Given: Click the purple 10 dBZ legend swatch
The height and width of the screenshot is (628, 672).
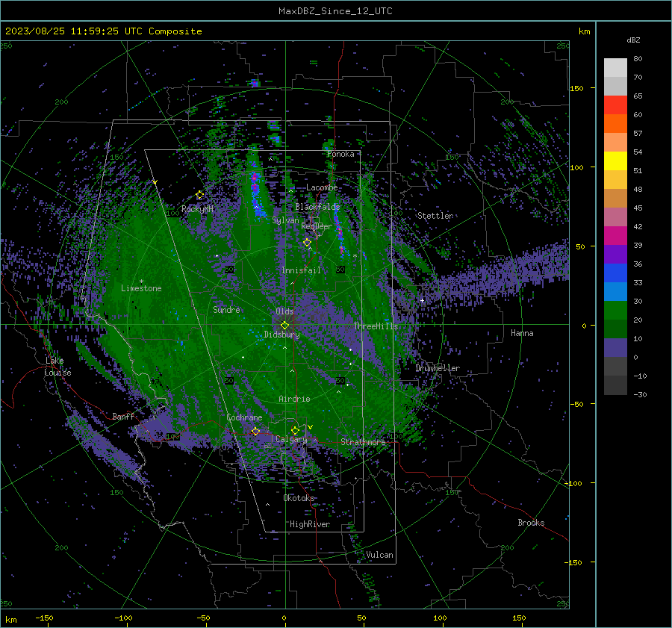Looking at the screenshot, I should [x=615, y=348].
